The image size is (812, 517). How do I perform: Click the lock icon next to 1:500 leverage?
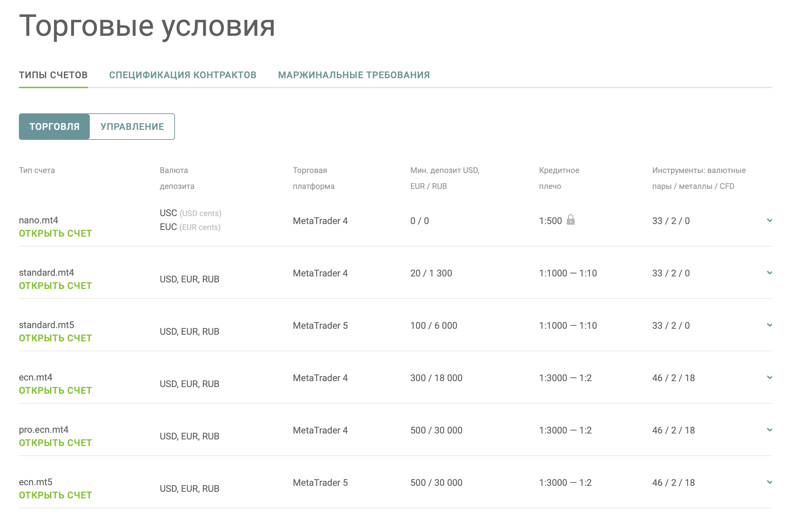[570, 220]
